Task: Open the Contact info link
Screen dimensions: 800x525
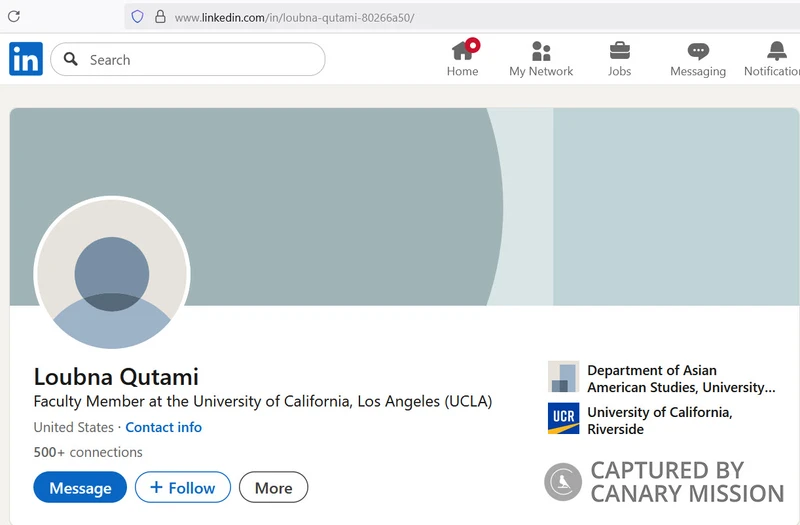Action: 163,427
